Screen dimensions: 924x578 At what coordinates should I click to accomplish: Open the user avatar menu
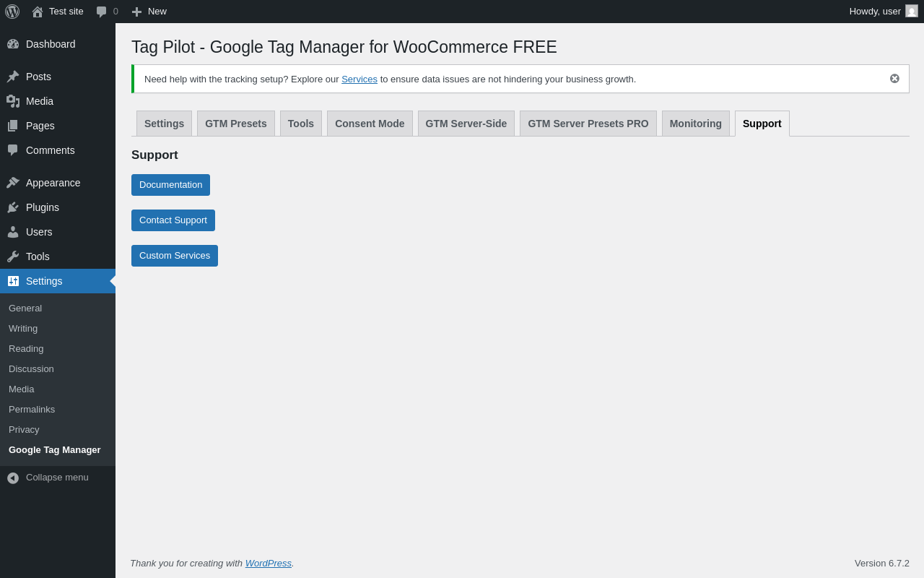912,11
